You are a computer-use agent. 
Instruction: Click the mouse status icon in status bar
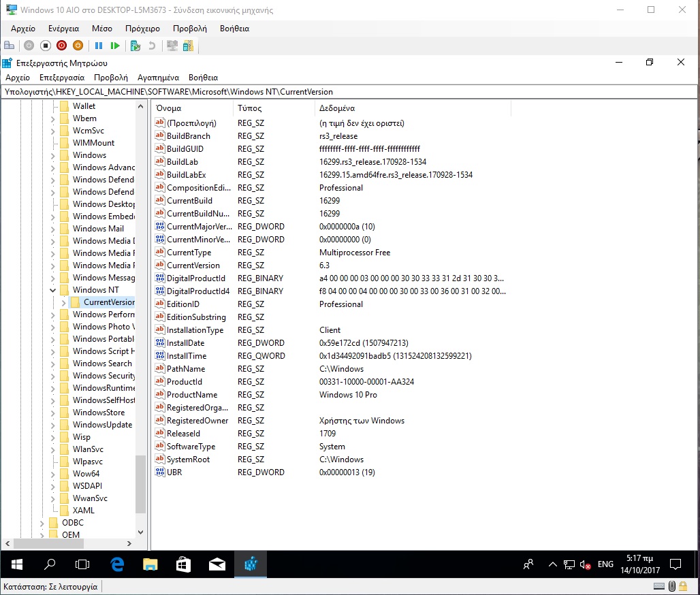pyautogui.click(x=672, y=586)
